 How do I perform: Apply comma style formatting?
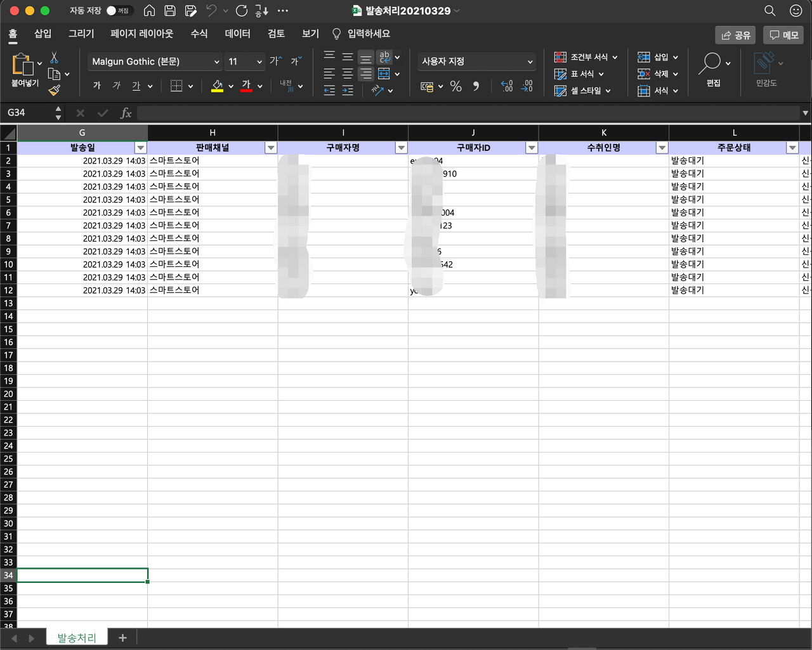(476, 87)
